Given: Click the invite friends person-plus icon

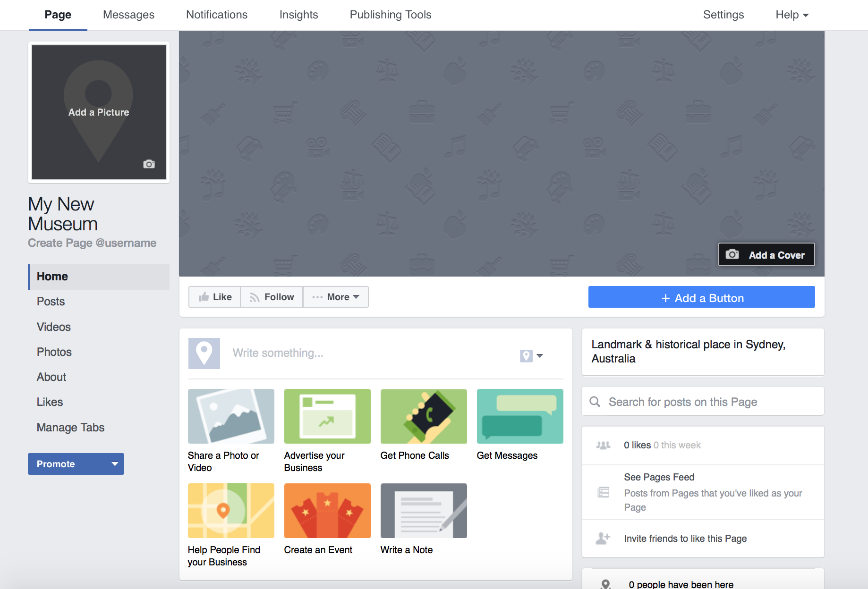Looking at the screenshot, I should point(603,538).
